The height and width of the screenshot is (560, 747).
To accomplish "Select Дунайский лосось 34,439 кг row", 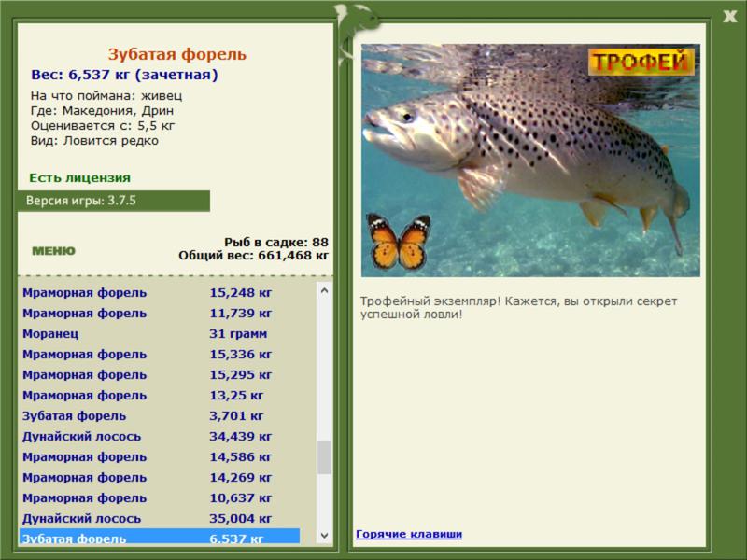I will tap(160, 436).
